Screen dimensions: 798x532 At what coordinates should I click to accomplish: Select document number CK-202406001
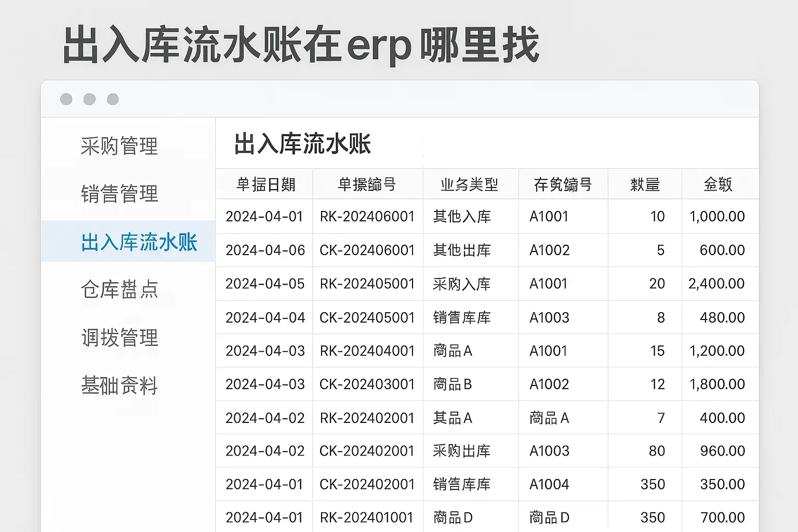pyautogui.click(x=367, y=250)
